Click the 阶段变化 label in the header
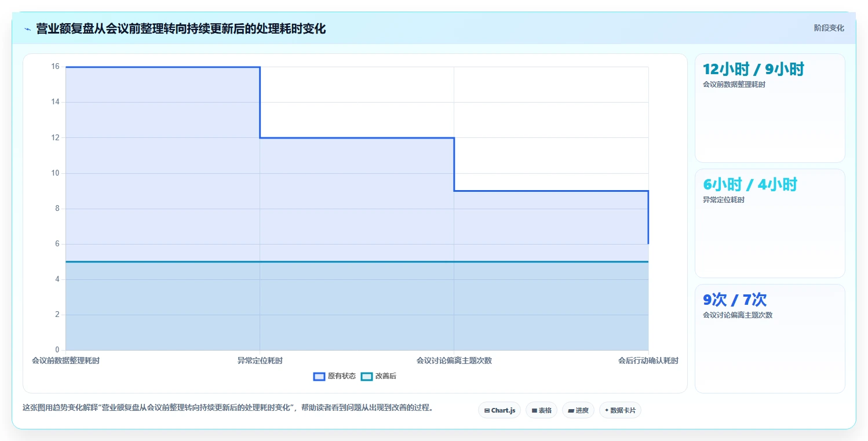Screen dimensions: 868x441 coord(829,28)
